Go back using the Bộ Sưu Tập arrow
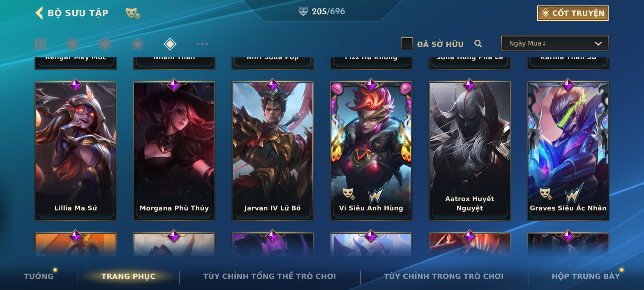 [x=39, y=13]
